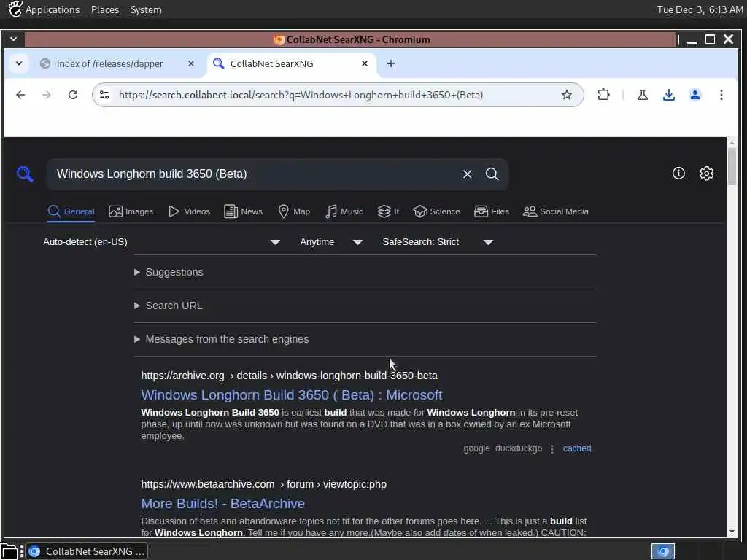Open the Auto-detect language dropdown
This screenshot has width=747, height=560.
pos(161,242)
